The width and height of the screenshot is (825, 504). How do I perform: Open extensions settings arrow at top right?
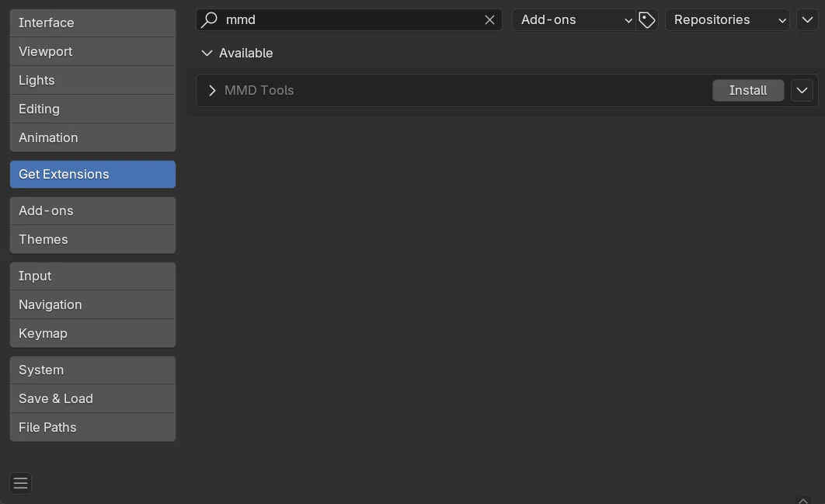pyautogui.click(x=807, y=20)
